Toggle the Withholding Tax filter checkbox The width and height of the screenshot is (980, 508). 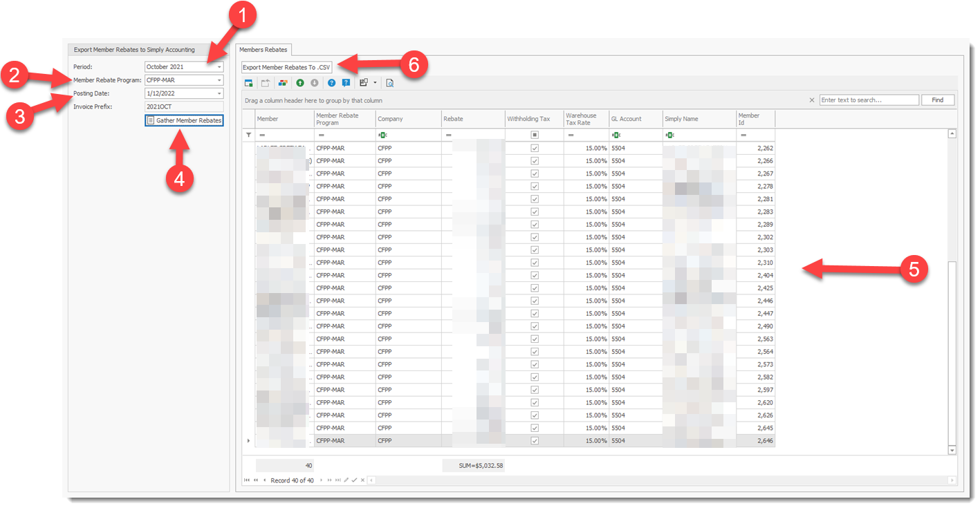pos(534,134)
